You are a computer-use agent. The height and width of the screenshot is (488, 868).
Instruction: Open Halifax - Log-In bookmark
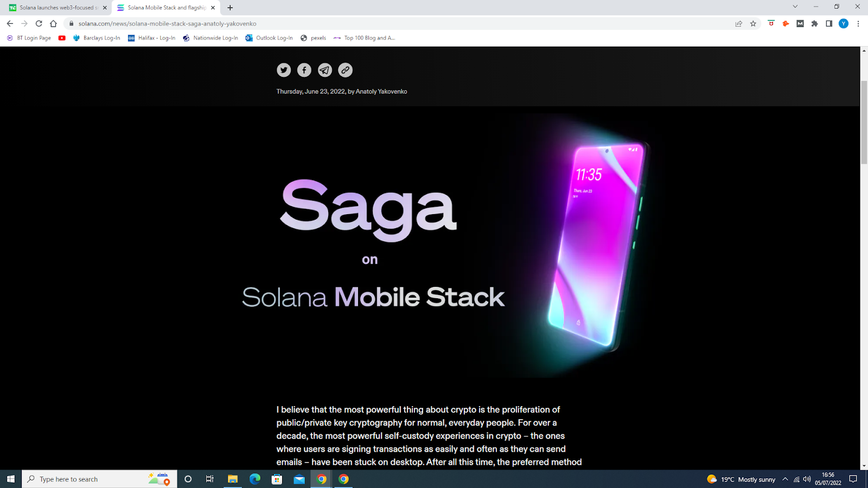pyautogui.click(x=151, y=38)
